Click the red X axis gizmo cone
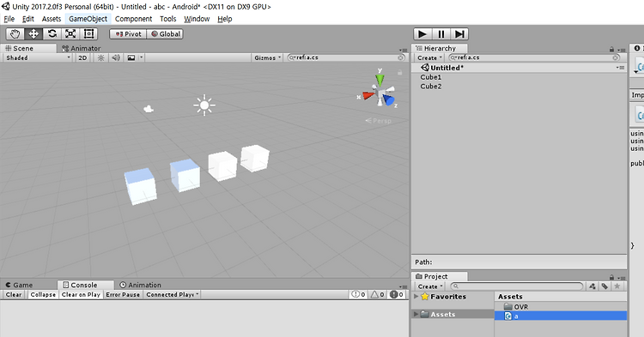 tap(368, 95)
